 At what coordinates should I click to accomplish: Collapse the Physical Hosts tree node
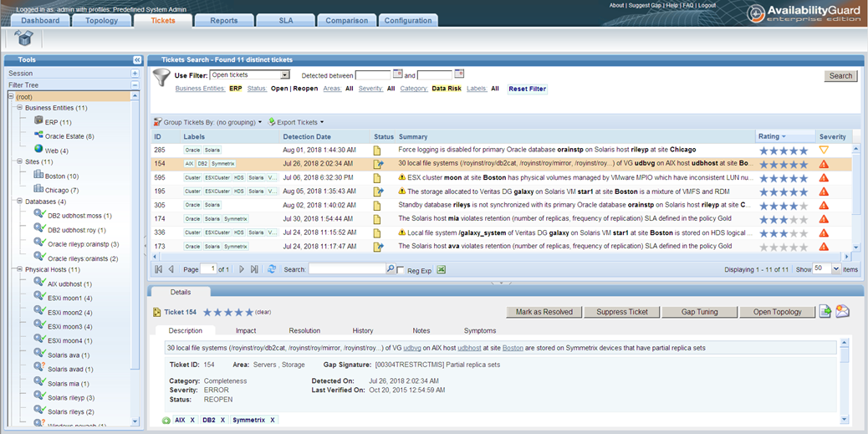pos(20,269)
